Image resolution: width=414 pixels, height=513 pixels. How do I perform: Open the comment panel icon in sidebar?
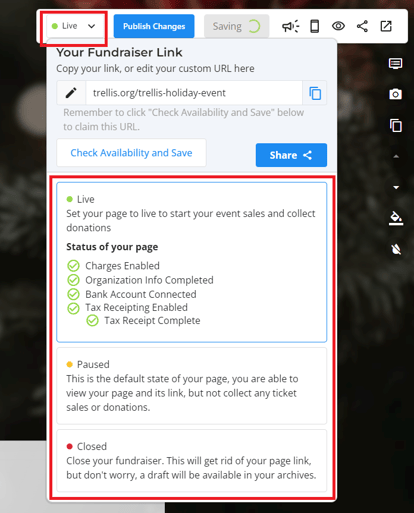(x=395, y=63)
